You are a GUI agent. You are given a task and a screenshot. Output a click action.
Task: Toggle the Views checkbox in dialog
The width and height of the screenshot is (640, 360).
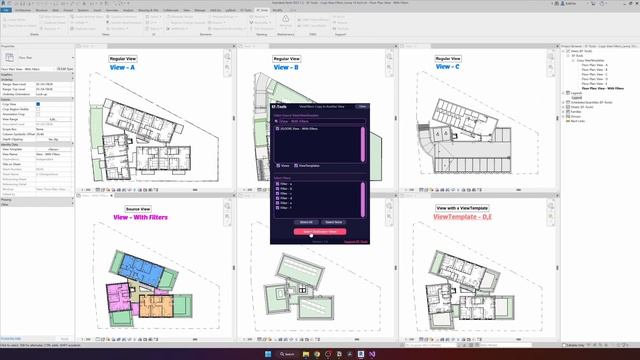278,166
